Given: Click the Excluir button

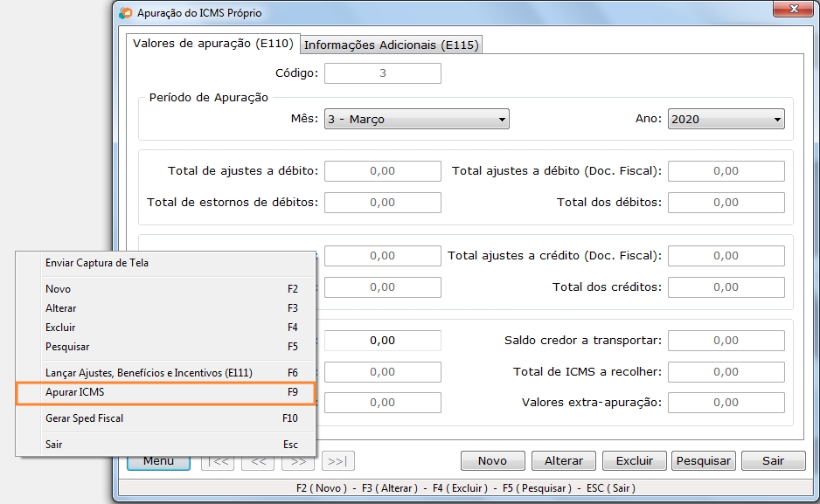Looking at the screenshot, I should (634, 460).
